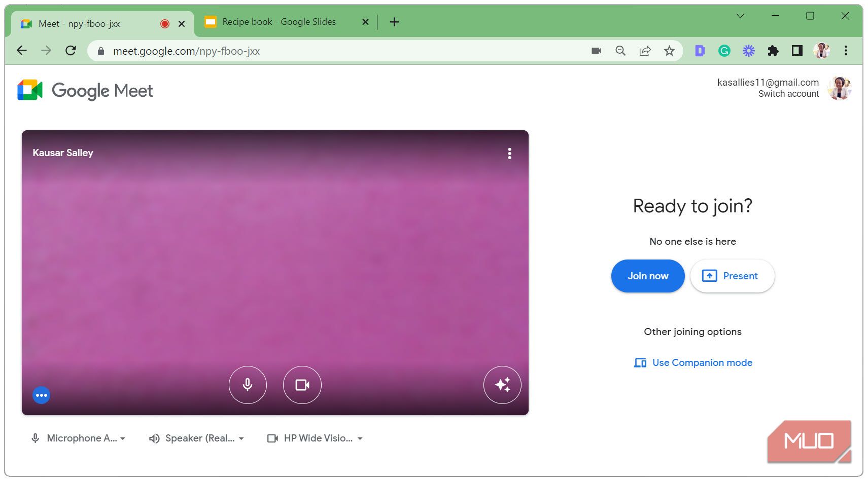The image size is (868, 480).
Task: Go back to the previous page
Action: [22, 51]
